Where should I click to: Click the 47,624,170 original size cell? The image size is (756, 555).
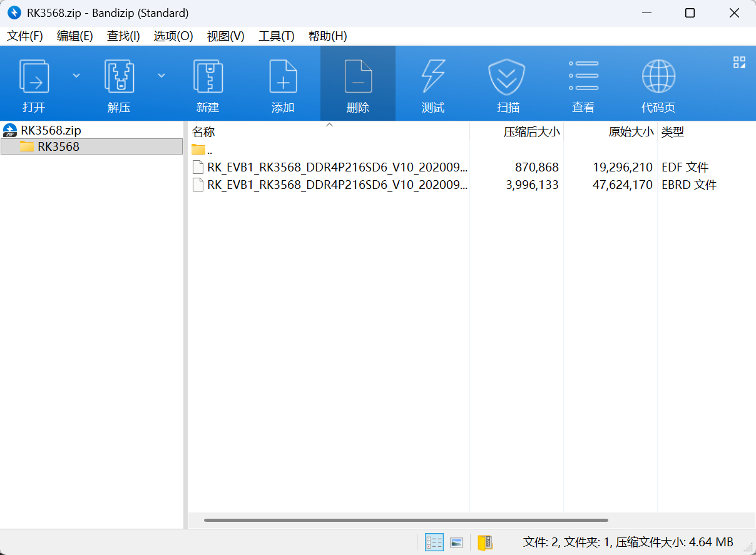click(623, 185)
